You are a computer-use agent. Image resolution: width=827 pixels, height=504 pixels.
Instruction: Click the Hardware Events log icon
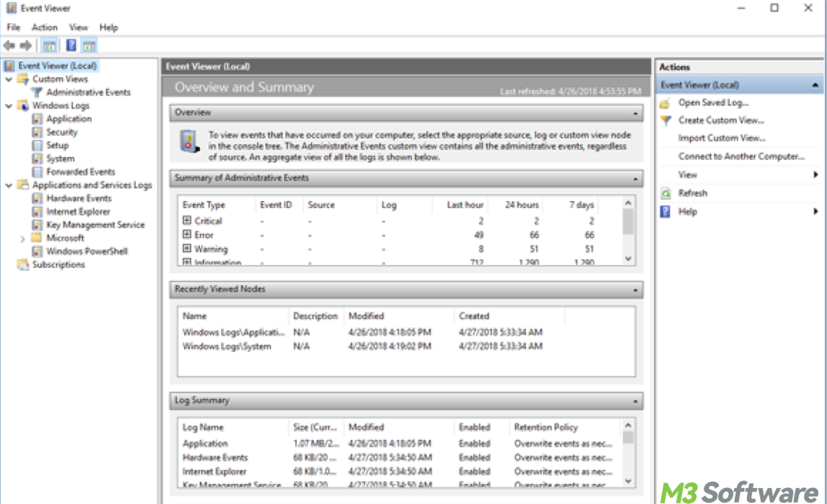pos(38,198)
